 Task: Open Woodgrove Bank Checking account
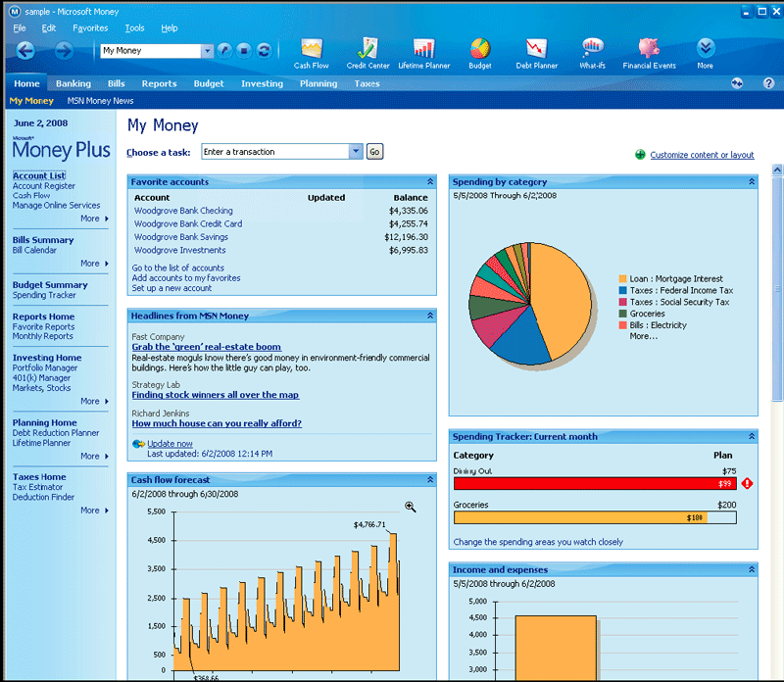(183, 211)
